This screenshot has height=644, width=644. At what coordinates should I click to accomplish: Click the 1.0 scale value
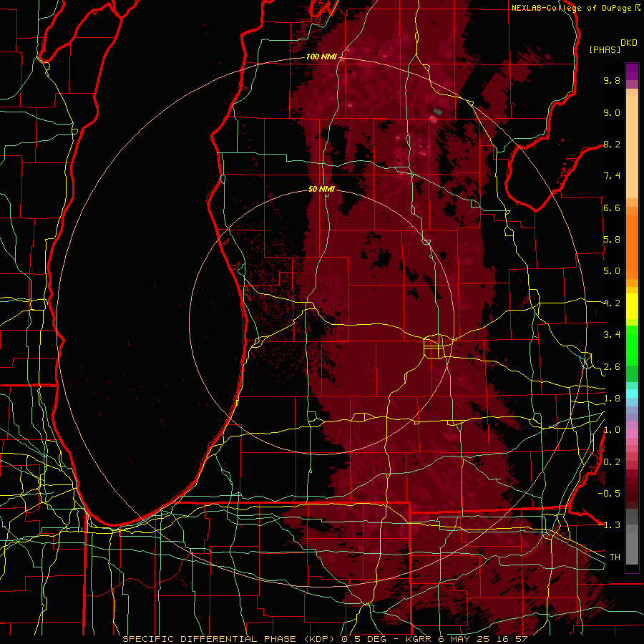(612, 430)
